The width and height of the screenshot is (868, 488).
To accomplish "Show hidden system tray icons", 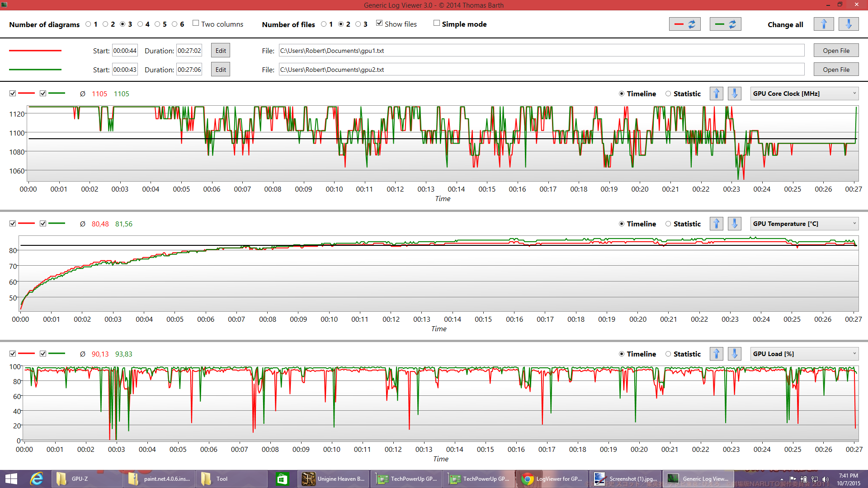I will pos(782,479).
